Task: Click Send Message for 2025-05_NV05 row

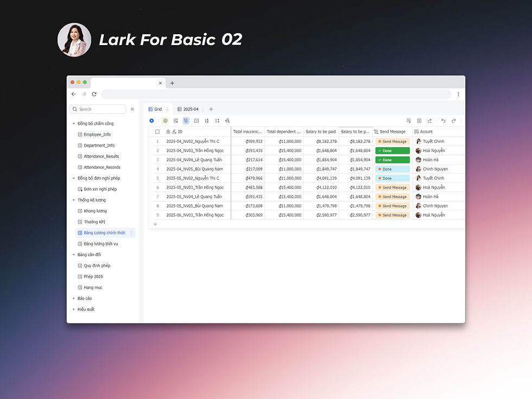Action: point(392,206)
